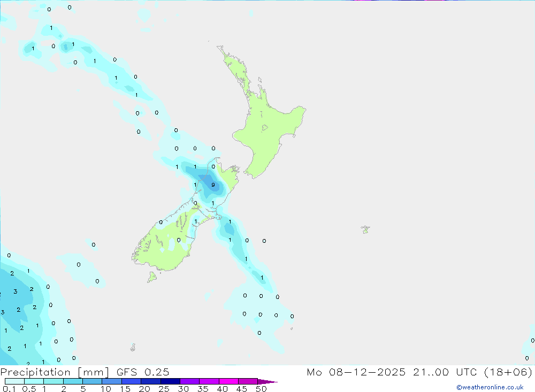Select the 30–35 mm violet legend swatch

point(190,381)
